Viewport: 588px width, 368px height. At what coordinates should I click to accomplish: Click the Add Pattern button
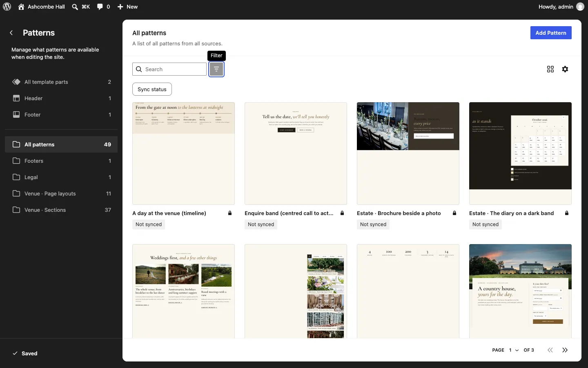point(551,33)
